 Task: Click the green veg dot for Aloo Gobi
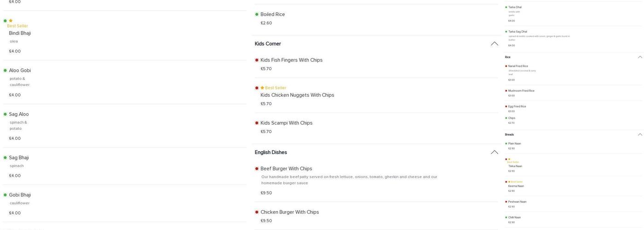tap(5, 70)
